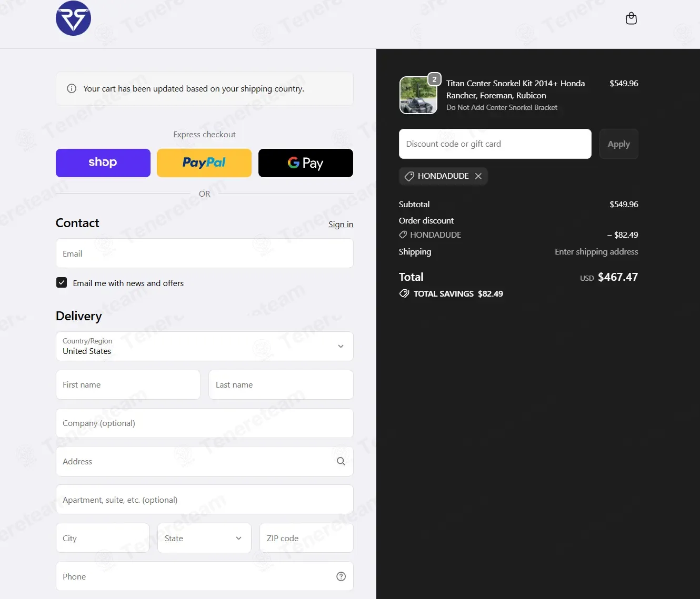Click the quantity badge on product image
Viewport: 700px width, 599px height.
point(434,79)
